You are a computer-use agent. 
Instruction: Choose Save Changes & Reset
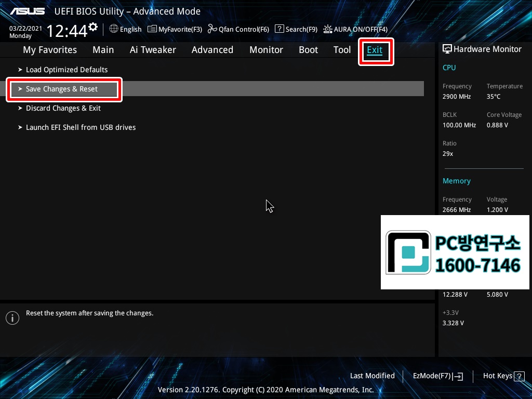point(62,89)
